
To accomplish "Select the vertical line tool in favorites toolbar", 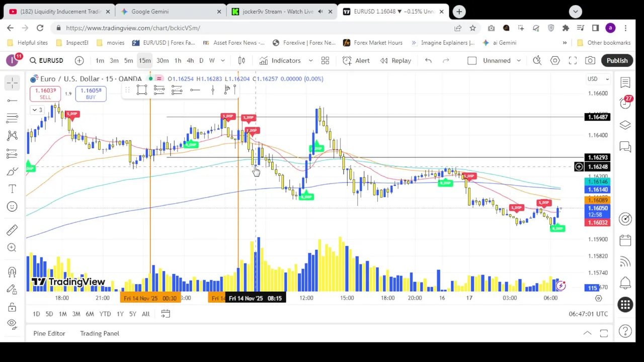I will tap(213, 90).
